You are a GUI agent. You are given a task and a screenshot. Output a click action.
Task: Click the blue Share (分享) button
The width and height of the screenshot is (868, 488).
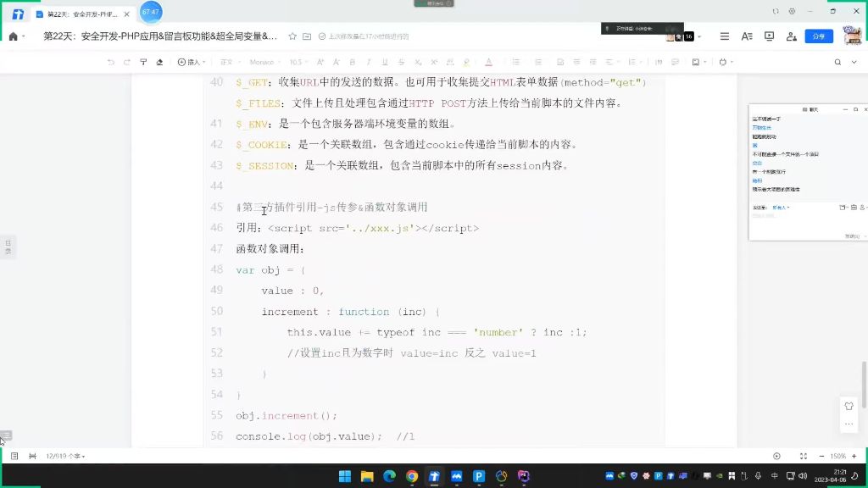(x=819, y=36)
